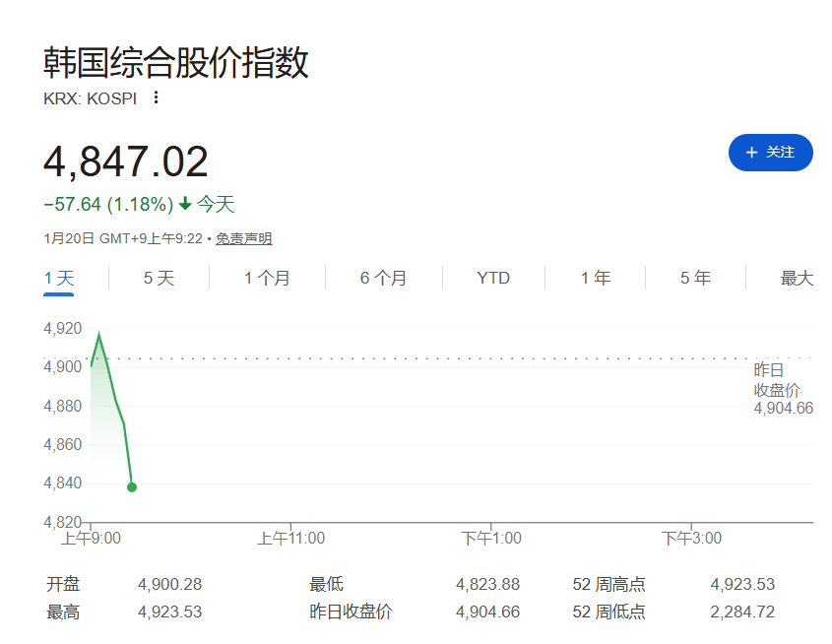Switch to the 5 天 chart tab
832x644 pixels.
159,279
